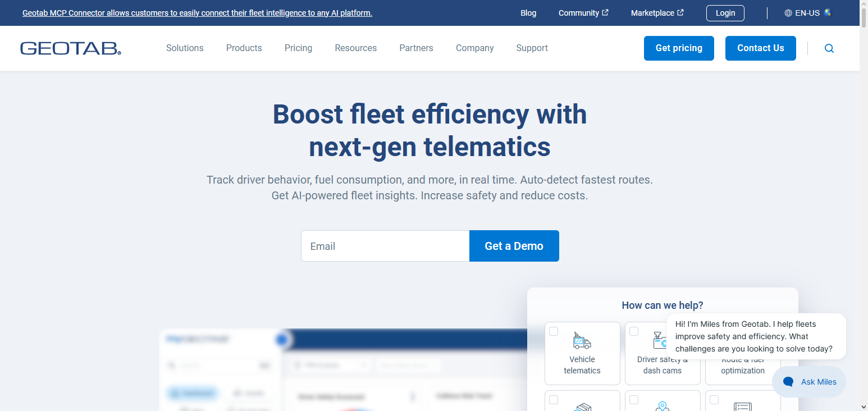This screenshot has height=411, width=868.
Task: Open the Support nav item
Action: click(532, 48)
